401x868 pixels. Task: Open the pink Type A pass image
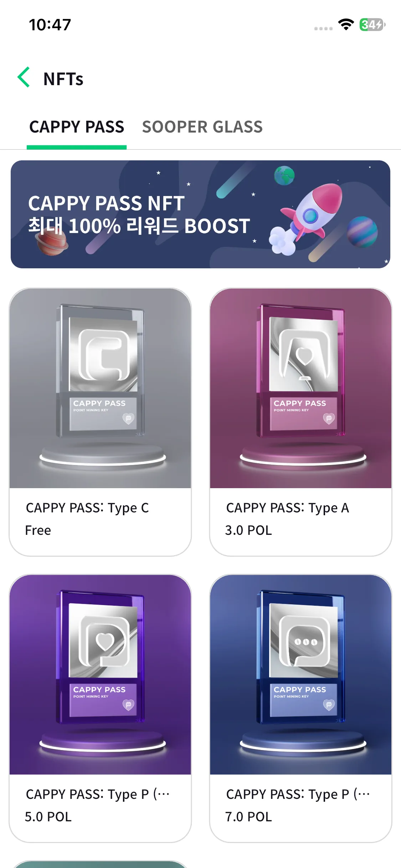click(x=301, y=388)
